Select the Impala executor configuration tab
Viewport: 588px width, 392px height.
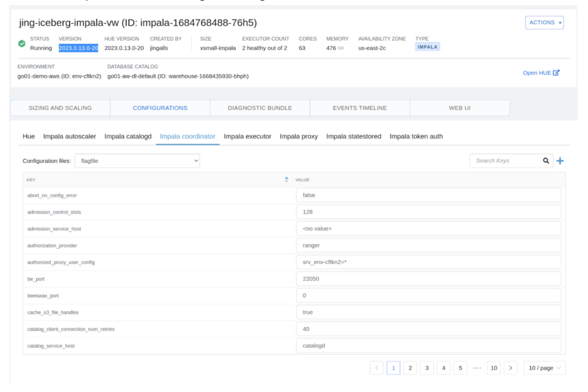pos(247,136)
